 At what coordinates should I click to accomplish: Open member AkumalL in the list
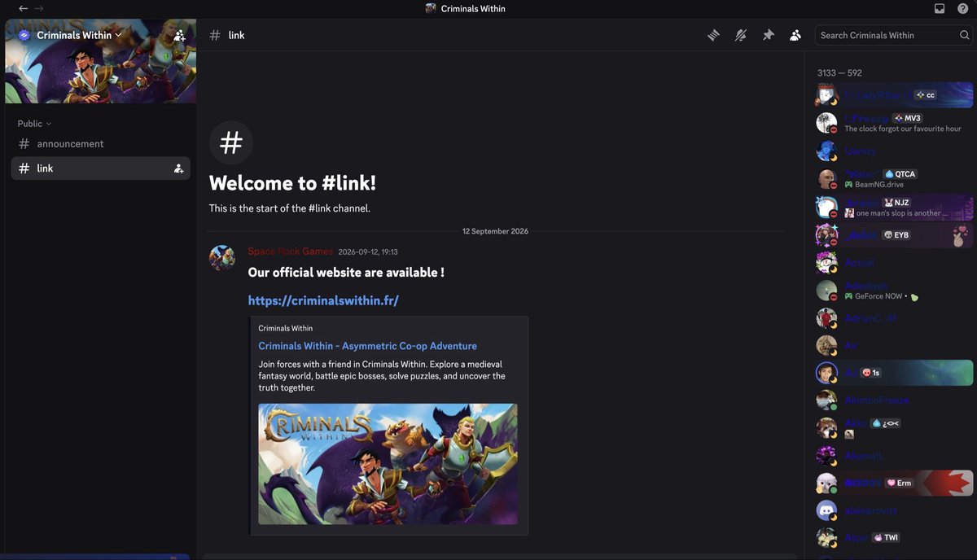click(894, 456)
